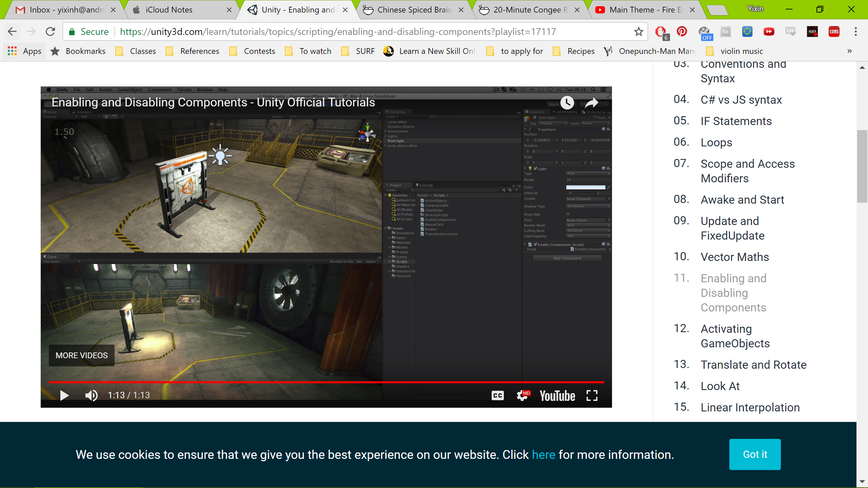This screenshot has width=868, height=488.
Task: Open the Vector Maths tutorial
Action: click(x=735, y=257)
